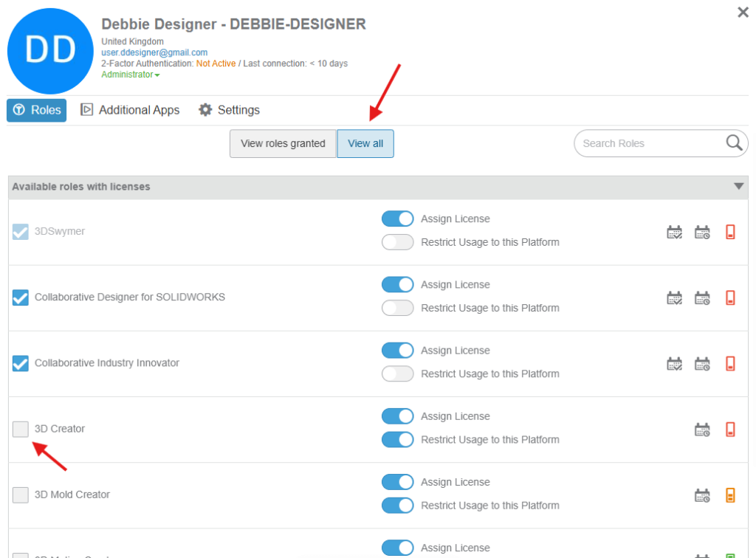756x558 pixels.
Task: Enable Restrict Usage for Collaborative Designer for SOLIDWORKS
Action: pos(397,308)
